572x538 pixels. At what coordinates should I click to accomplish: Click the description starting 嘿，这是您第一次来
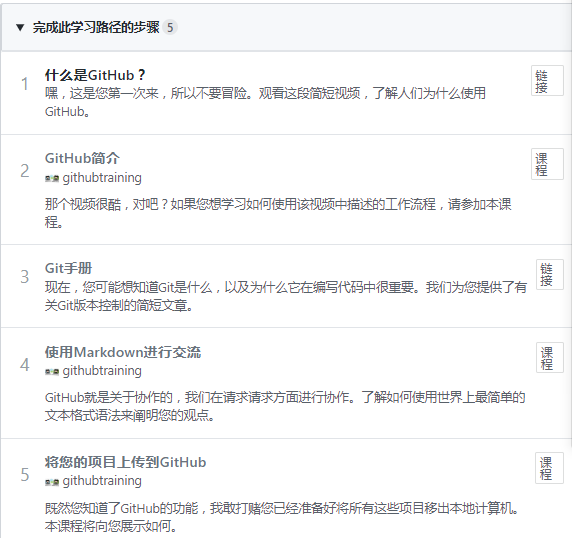point(265,102)
